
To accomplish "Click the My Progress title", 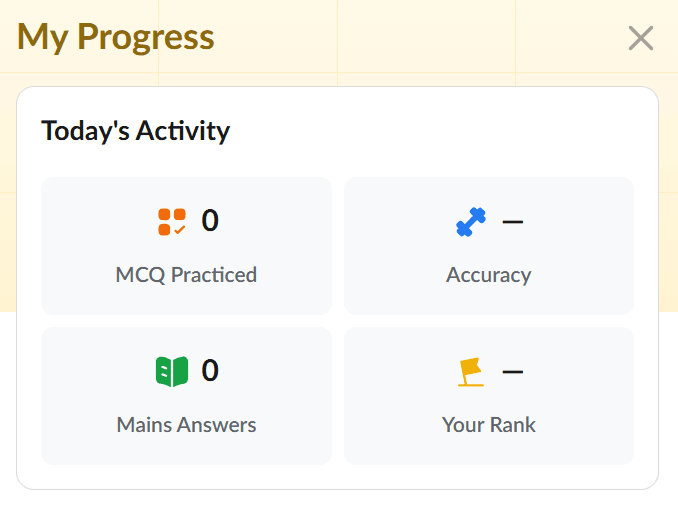I will coord(116,38).
